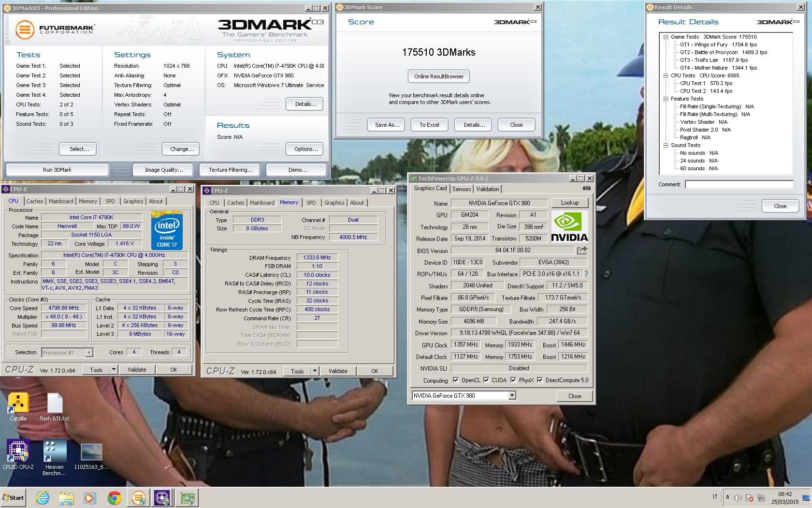The width and height of the screenshot is (812, 508).
Task: Click GPU-Z screenshot camera icon
Action: click(586, 188)
